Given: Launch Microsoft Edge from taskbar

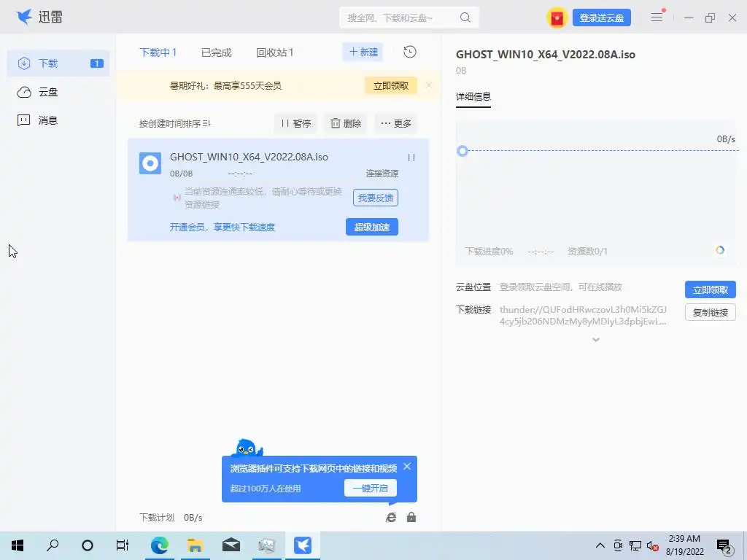Looking at the screenshot, I should (159, 545).
